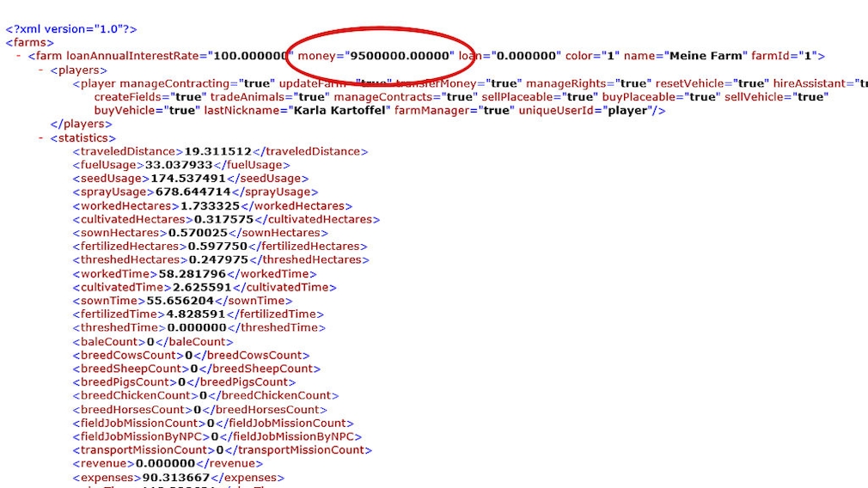Click the workedHectares value 1.733325
The image size is (868, 488).
click(210, 206)
